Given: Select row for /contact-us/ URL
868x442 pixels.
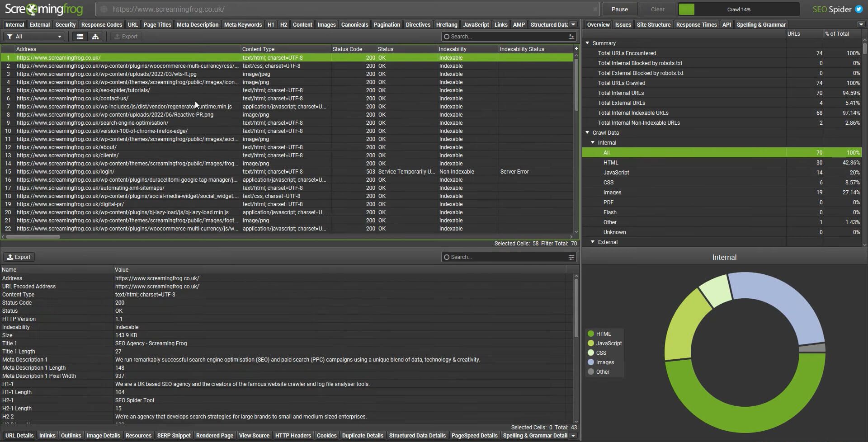Looking at the screenshot, I should tap(287, 99).
